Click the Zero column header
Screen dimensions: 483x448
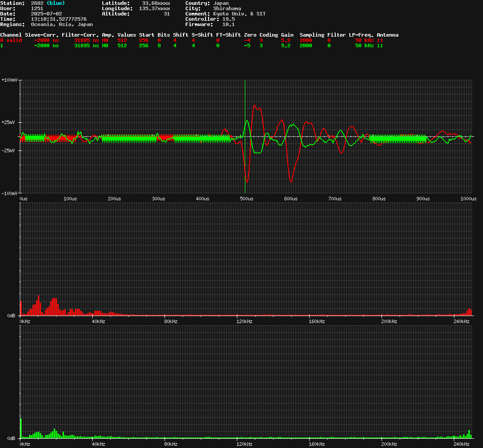coord(250,35)
